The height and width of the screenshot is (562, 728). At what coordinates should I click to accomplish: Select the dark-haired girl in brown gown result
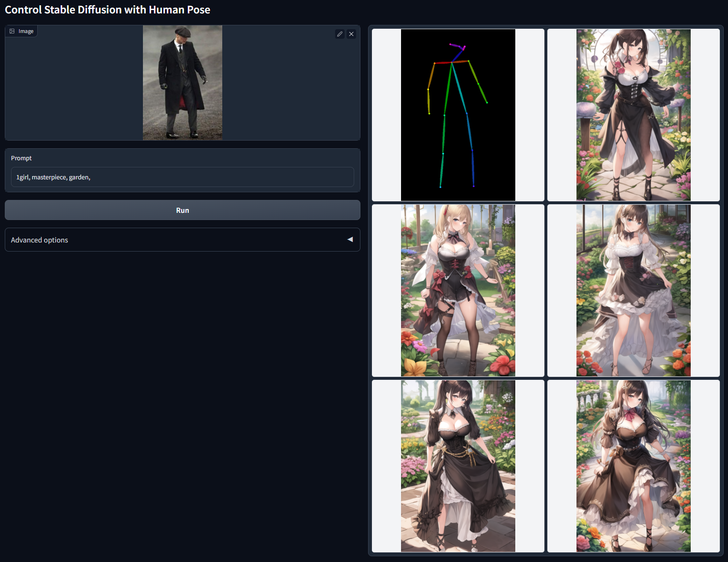tap(458, 465)
